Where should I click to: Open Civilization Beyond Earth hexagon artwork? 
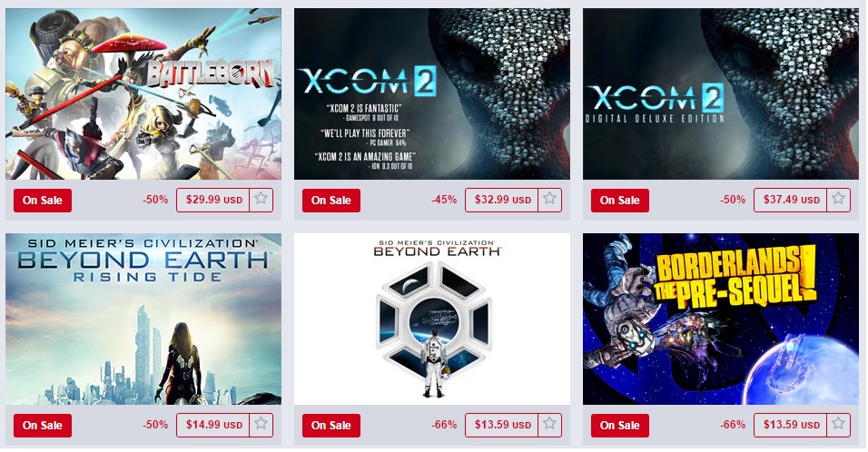tap(432, 319)
